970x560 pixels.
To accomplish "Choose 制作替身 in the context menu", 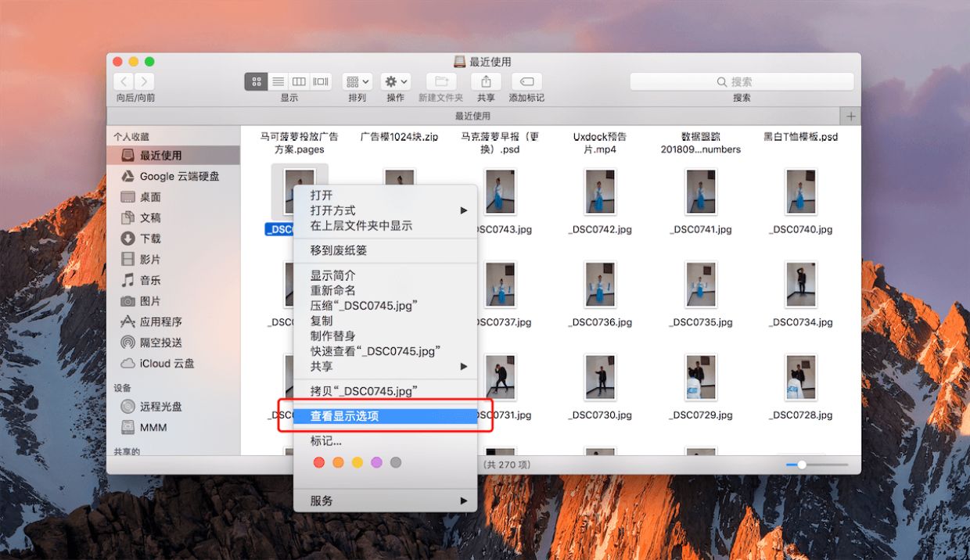I will point(385,336).
